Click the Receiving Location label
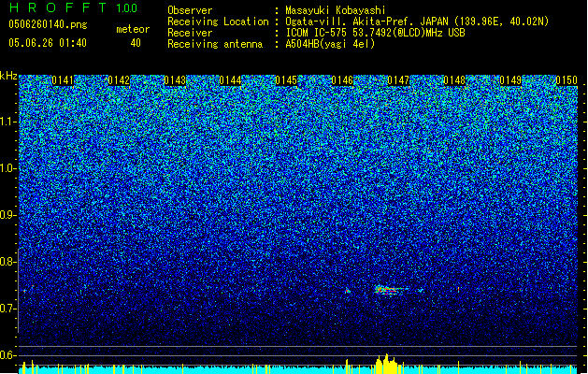The height and width of the screenshot is (374, 588). pyautogui.click(x=218, y=22)
